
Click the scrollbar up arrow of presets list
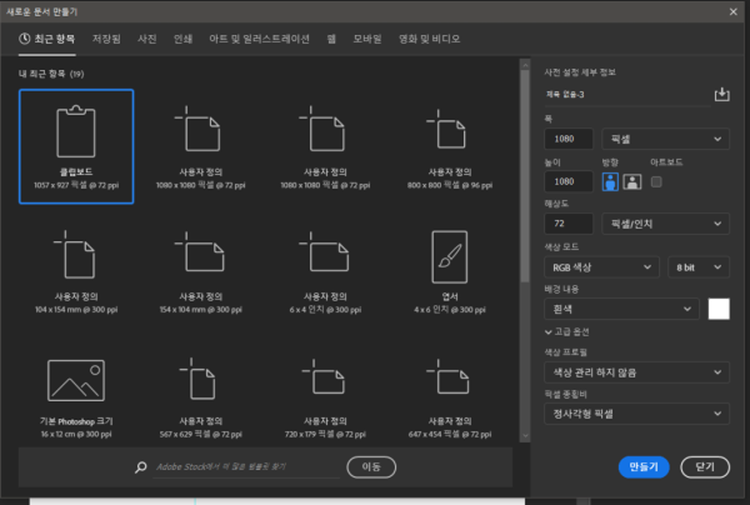(x=525, y=65)
